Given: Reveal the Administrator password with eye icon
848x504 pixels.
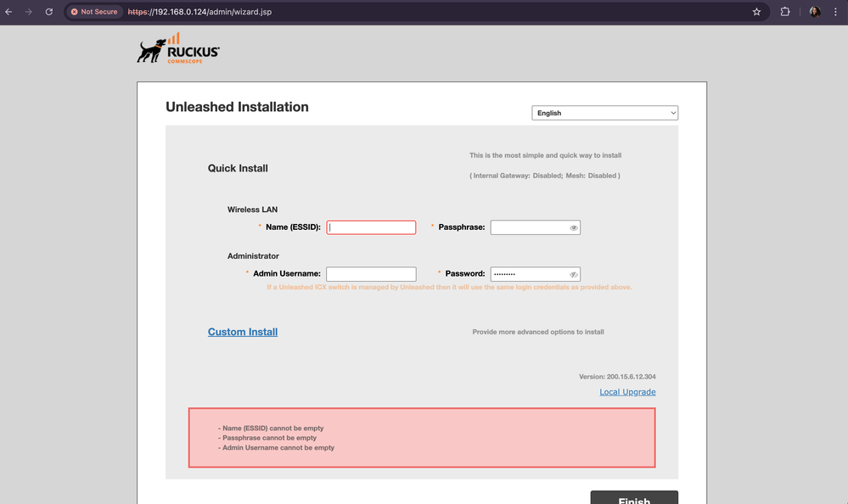Looking at the screenshot, I should [574, 274].
